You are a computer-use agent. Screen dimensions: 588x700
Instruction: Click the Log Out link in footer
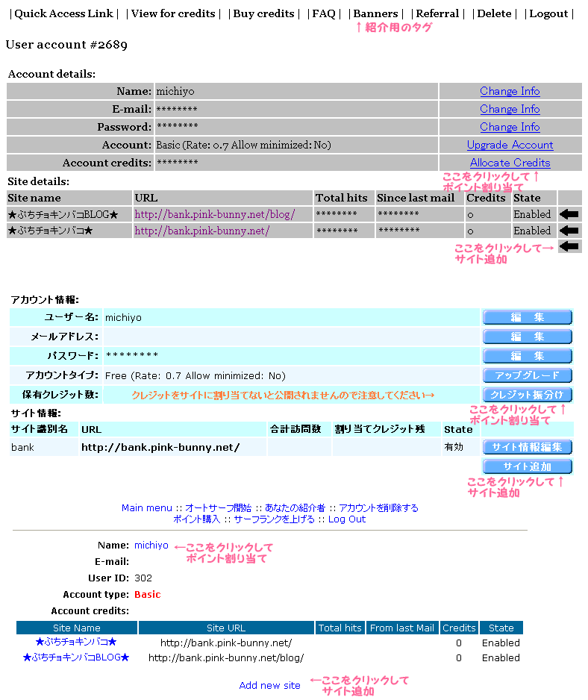[347, 519]
